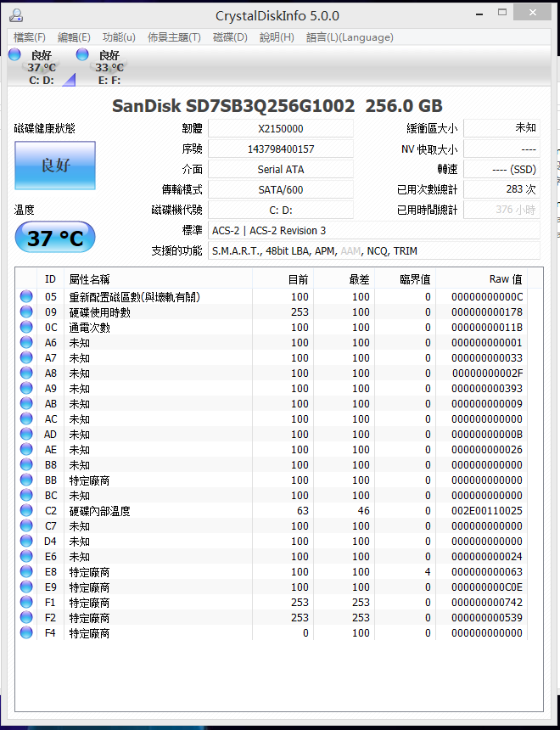This screenshot has height=730, width=560.
Task: Click the 37 °C temperature button
Action: point(55,238)
